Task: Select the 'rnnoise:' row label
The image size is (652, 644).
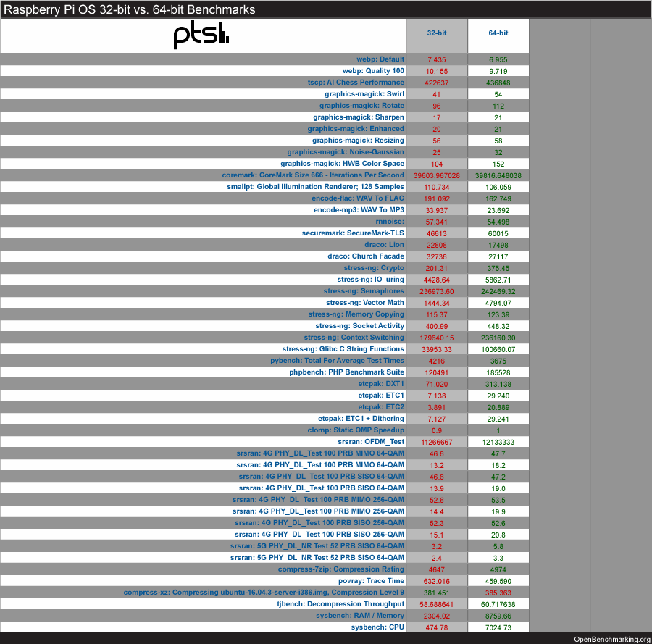Action: [390, 222]
